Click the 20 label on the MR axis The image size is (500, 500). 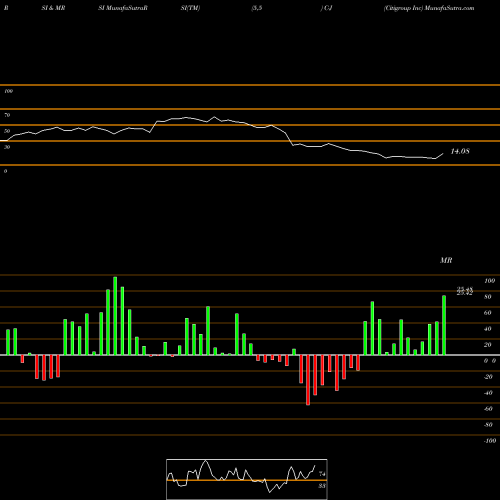[x=488, y=345]
